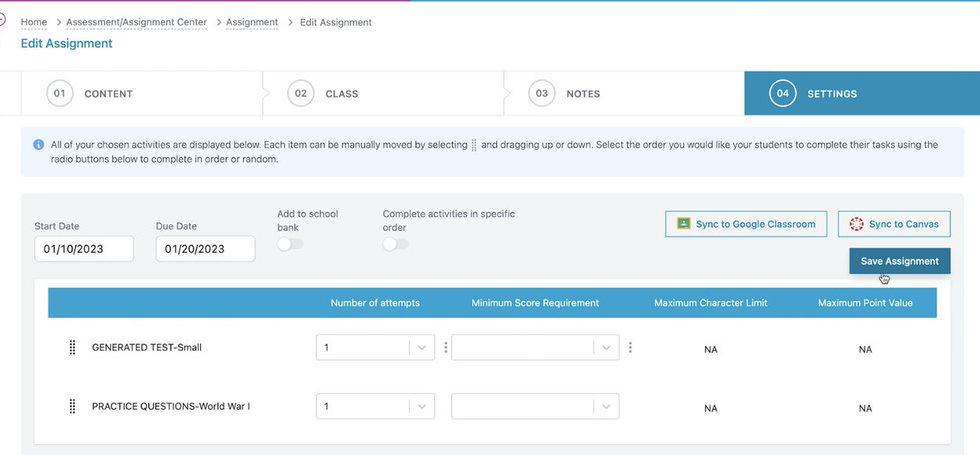Click NA under Maximum Character Limit for GENERATED TEST
This screenshot has width=980, height=455.
[711, 349]
